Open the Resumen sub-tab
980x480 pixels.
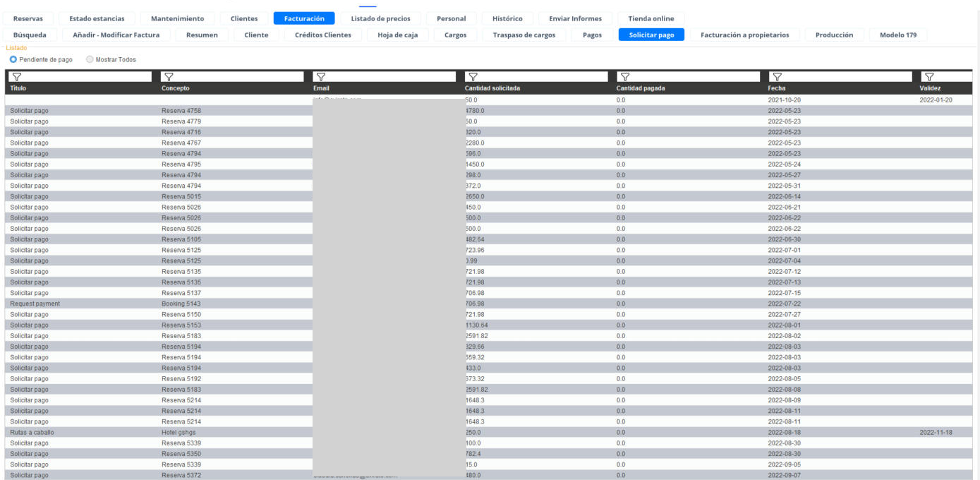(202, 35)
